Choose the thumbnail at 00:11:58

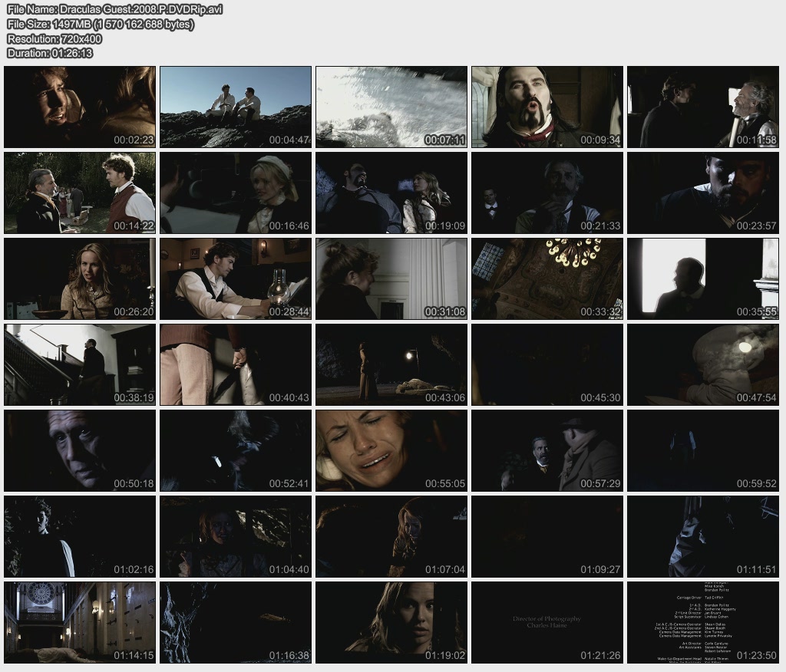click(703, 107)
